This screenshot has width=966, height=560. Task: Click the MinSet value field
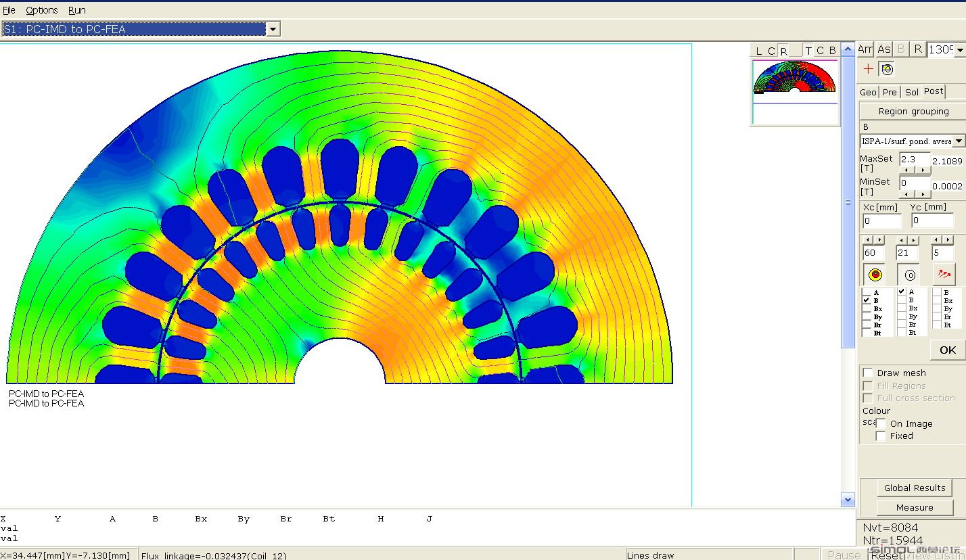click(915, 183)
